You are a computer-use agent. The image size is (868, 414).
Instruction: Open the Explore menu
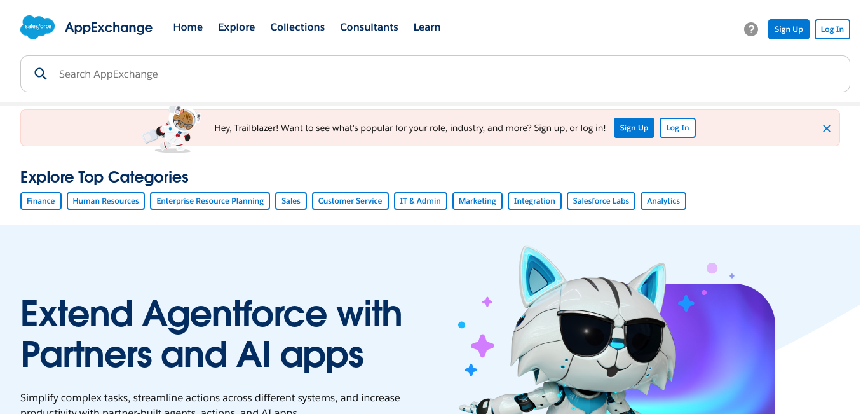236,27
